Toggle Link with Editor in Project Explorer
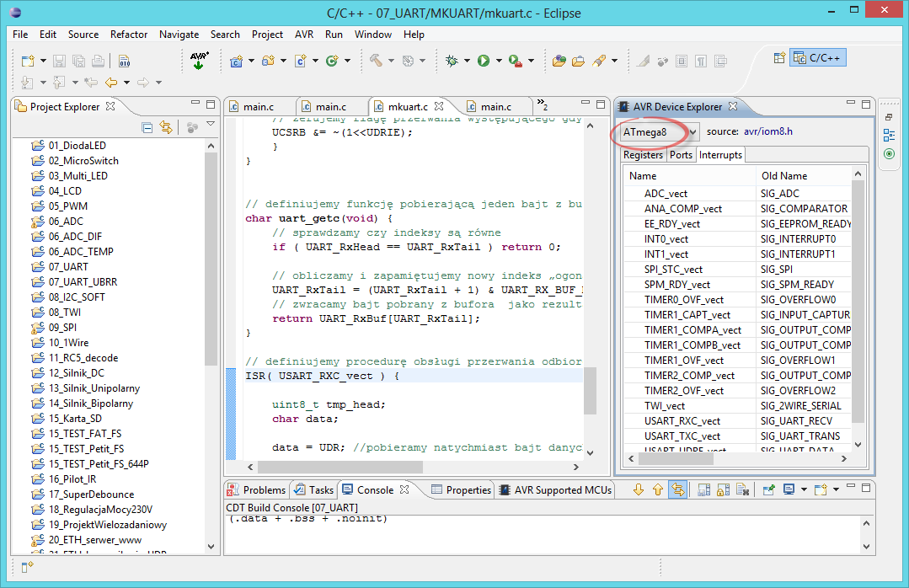 (166, 127)
